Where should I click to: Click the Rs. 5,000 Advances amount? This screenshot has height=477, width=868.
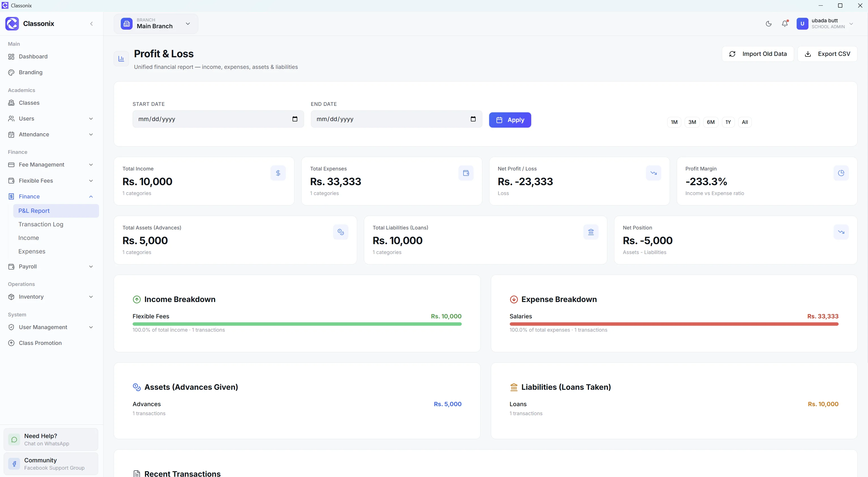(447, 404)
